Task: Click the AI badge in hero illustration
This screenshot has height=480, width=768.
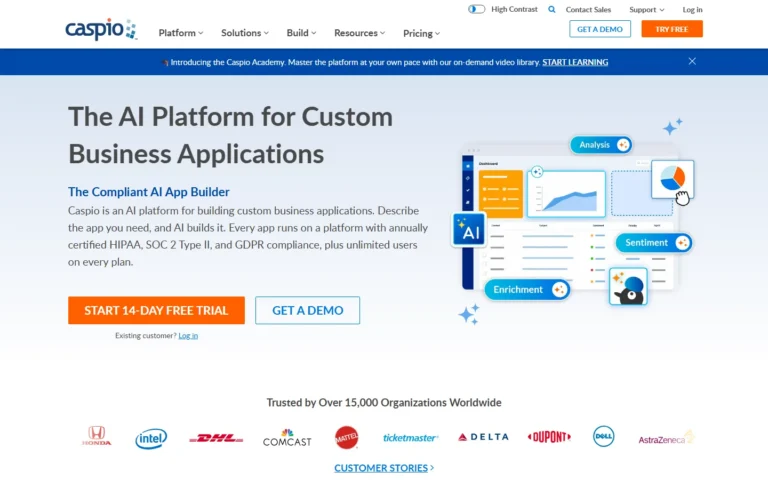Action: [x=469, y=229]
